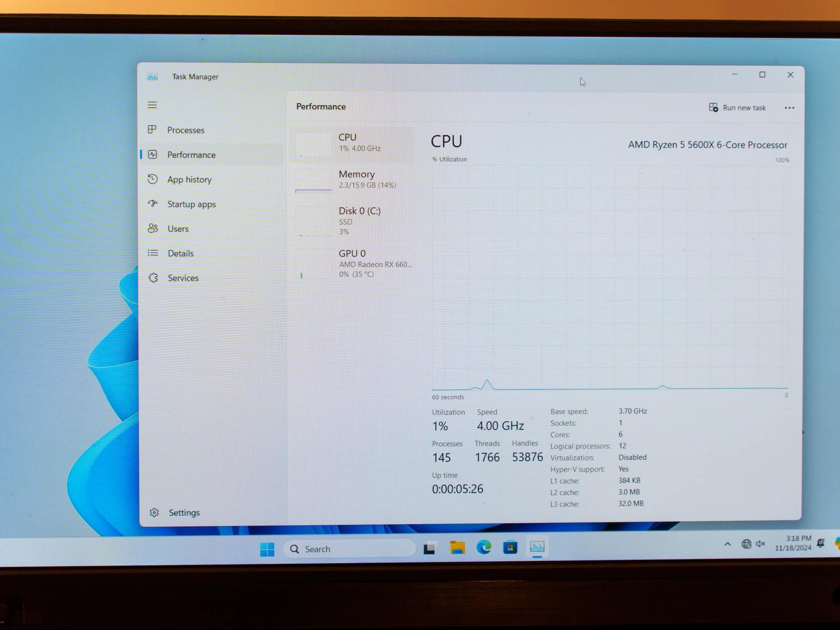Select the Performance page label

[191, 155]
